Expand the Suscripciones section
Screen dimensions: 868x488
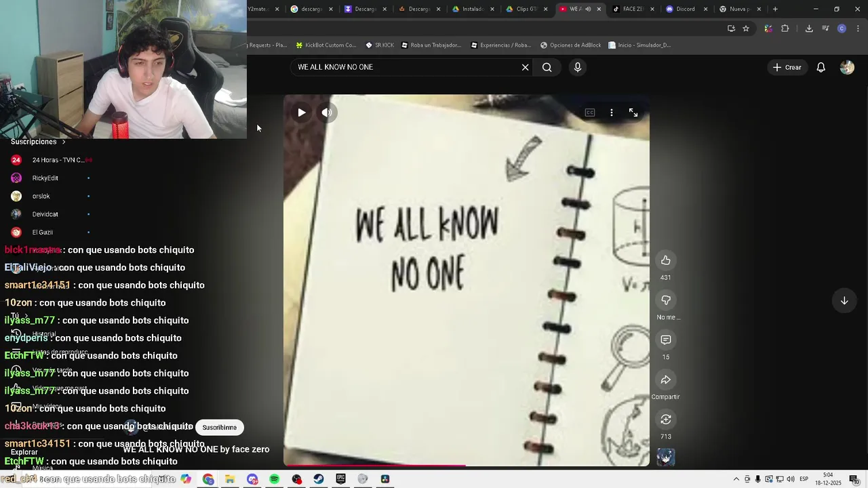[38, 142]
